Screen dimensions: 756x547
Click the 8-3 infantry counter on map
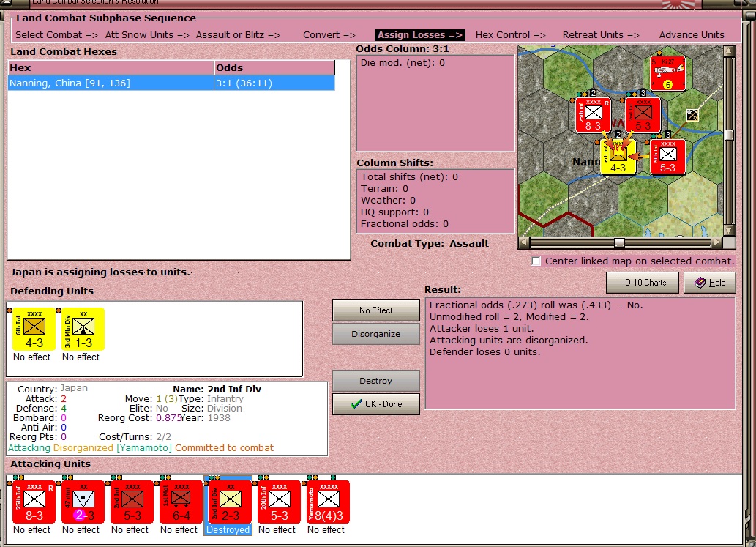(593, 115)
